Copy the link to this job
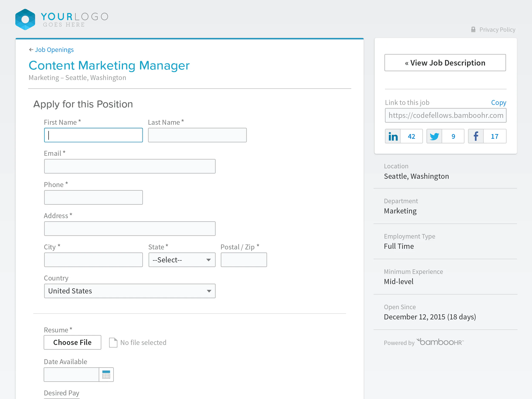This screenshot has width=532, height=399. (499, 102)
